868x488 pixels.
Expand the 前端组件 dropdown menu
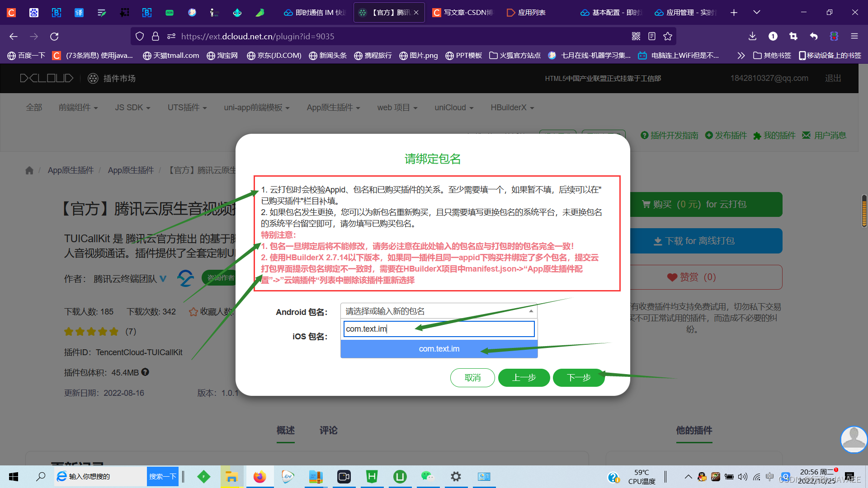[x=78, y=108]
